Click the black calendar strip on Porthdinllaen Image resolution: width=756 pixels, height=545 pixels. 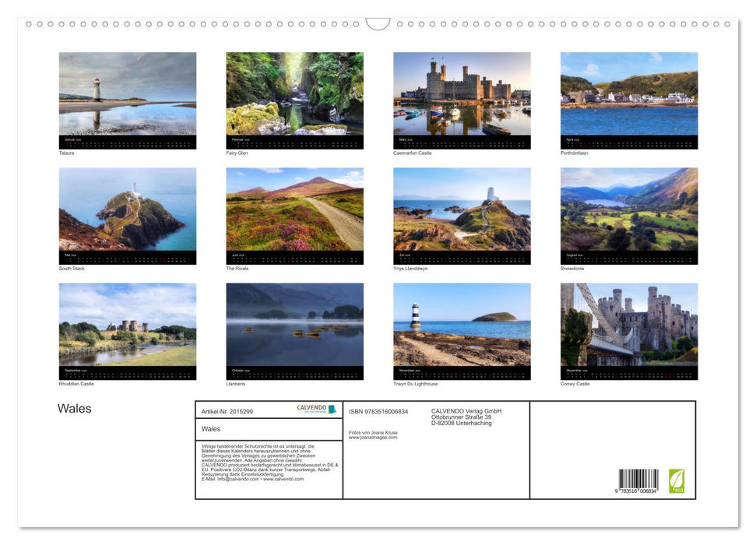628,142
